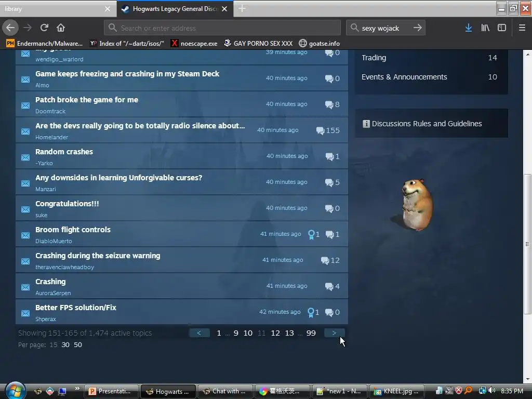This screenshot has width=532, height=399.
Task: Switch to the KNEEL.jpg taskbar window
Action: [396, 391]
